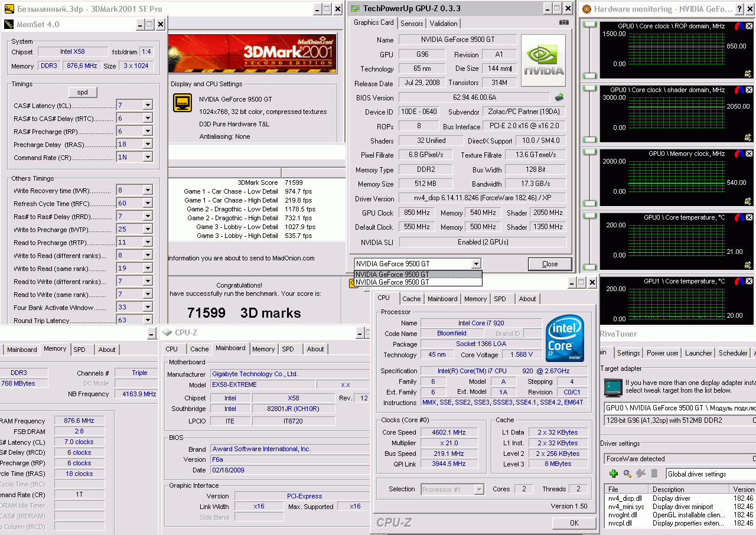Click the GPU-Z screenshot camera icon
This screenshot has height=535, width=756.
click(564, 22)
